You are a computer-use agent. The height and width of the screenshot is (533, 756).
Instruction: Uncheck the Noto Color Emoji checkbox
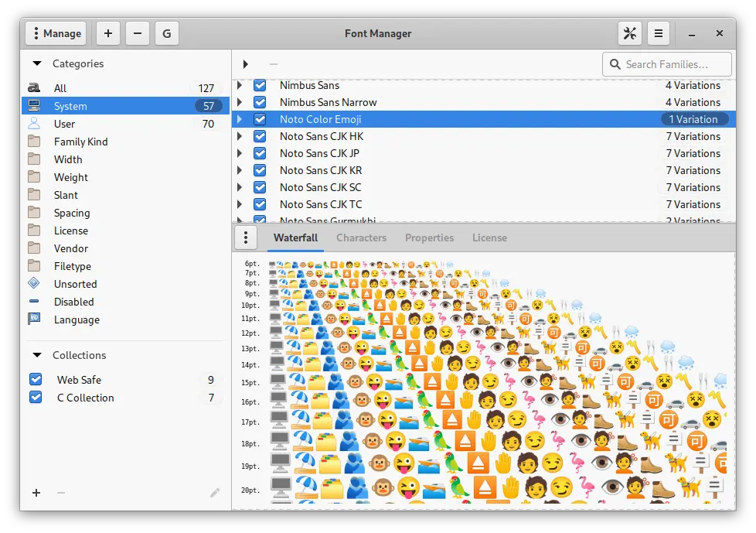click(260, 119)
